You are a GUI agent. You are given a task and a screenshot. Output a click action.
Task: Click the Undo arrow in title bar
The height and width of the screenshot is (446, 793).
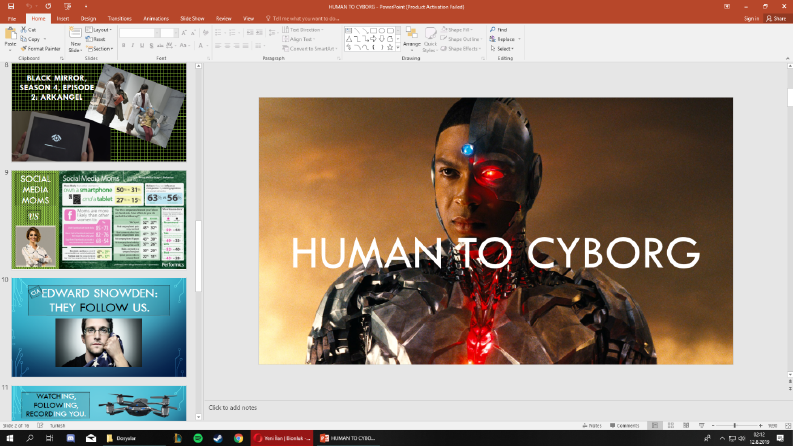(29, 7)
